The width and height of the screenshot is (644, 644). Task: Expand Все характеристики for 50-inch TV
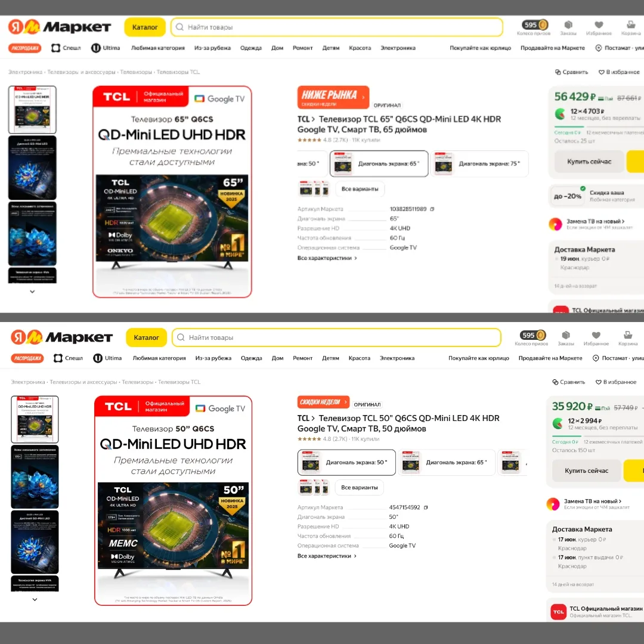(327, 556)
